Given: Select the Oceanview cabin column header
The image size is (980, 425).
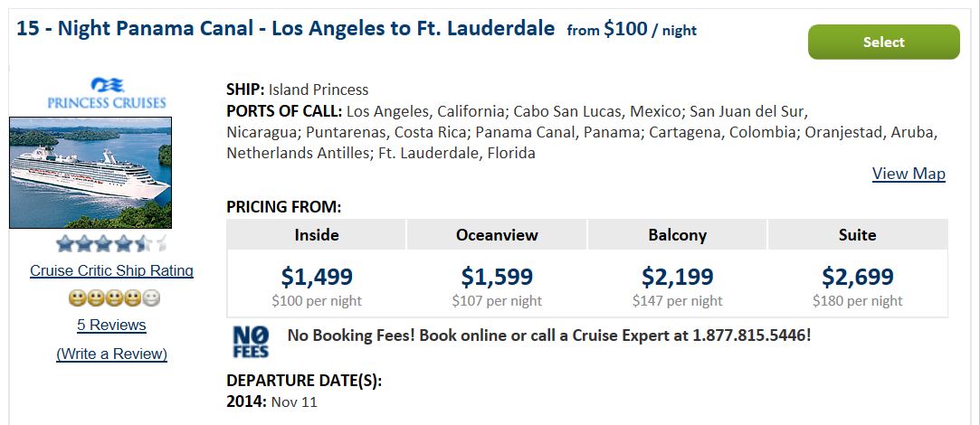Looking at the screenshot, I should (497, 235).
